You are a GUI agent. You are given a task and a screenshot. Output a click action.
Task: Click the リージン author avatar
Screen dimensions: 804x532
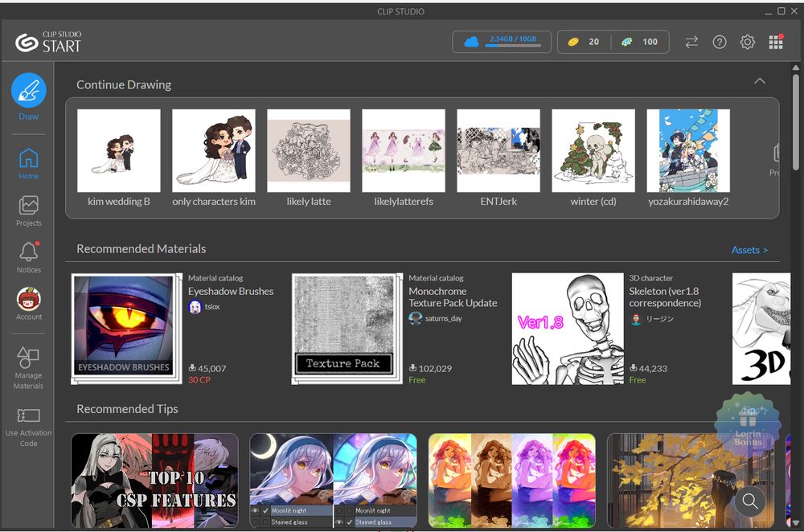(x=636, y=319)
